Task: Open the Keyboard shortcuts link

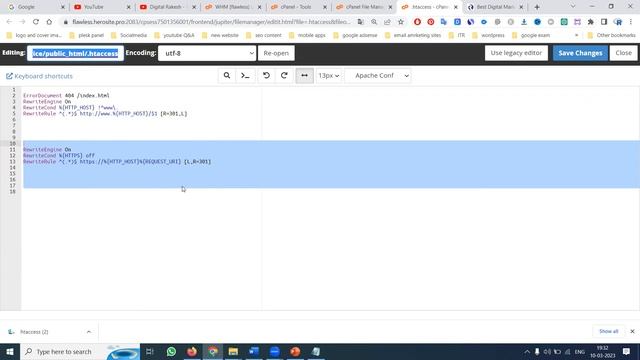Action: (x=40, y=76)
